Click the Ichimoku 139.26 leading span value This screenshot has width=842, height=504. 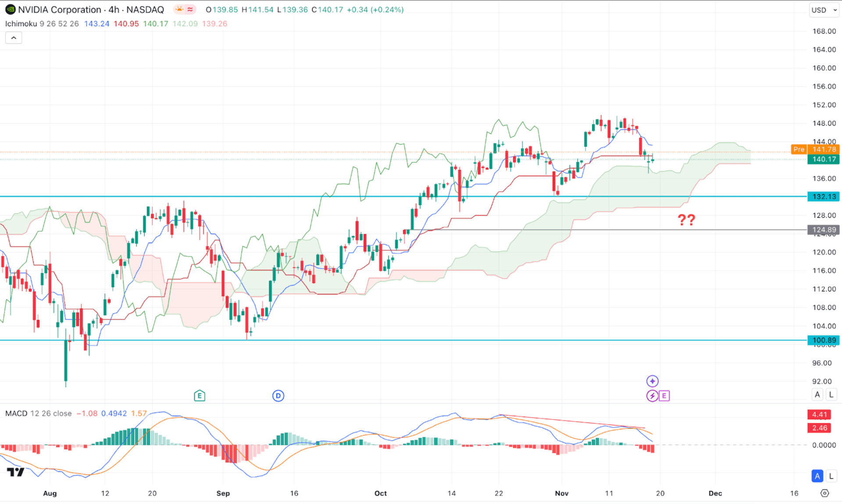214,24
